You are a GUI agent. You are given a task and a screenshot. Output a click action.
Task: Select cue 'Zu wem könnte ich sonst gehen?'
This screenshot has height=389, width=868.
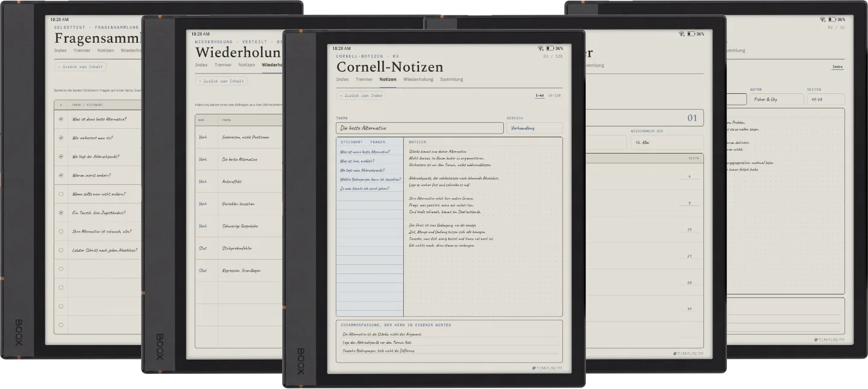[x=365, y=188]
